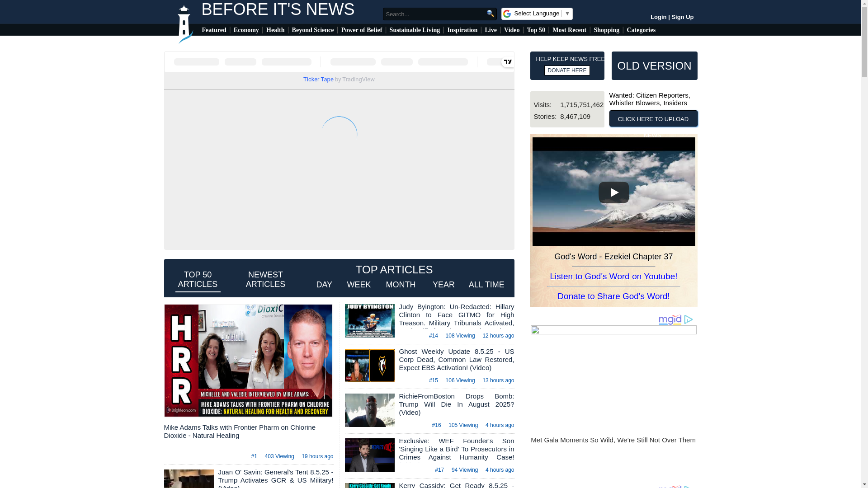
Task: Filter top articles by Week
Action: 359,285
